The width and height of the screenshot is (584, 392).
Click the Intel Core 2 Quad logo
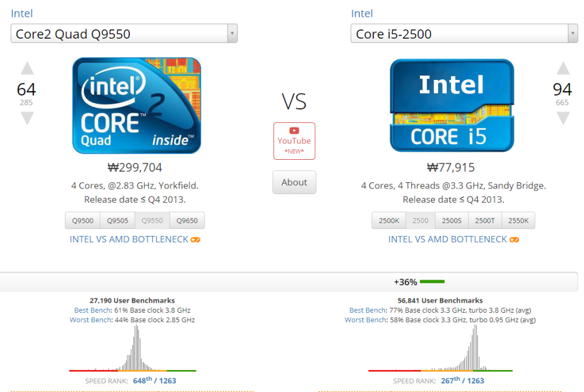tap(137, 105)
